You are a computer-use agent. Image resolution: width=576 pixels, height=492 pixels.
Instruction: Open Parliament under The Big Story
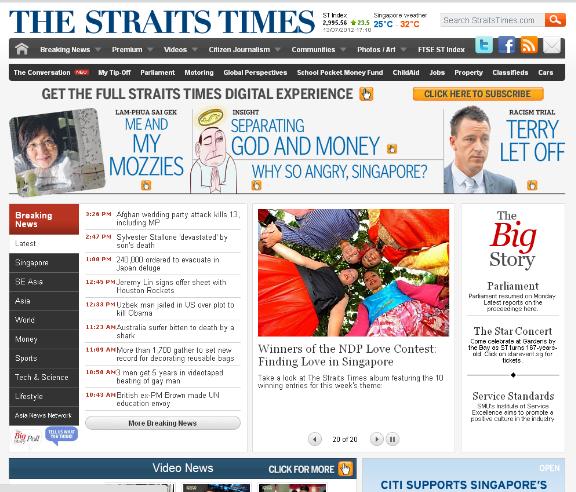pyautogui.click(x=513, y=286)
